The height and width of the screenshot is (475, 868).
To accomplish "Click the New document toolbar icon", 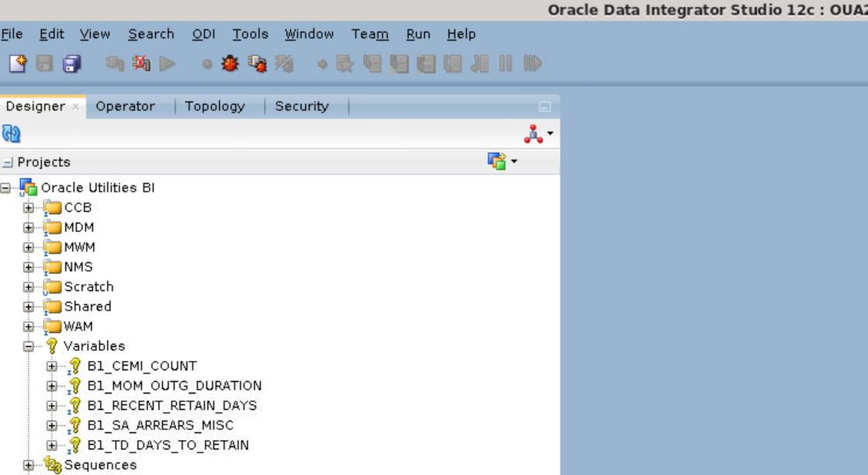I will 17,64.
